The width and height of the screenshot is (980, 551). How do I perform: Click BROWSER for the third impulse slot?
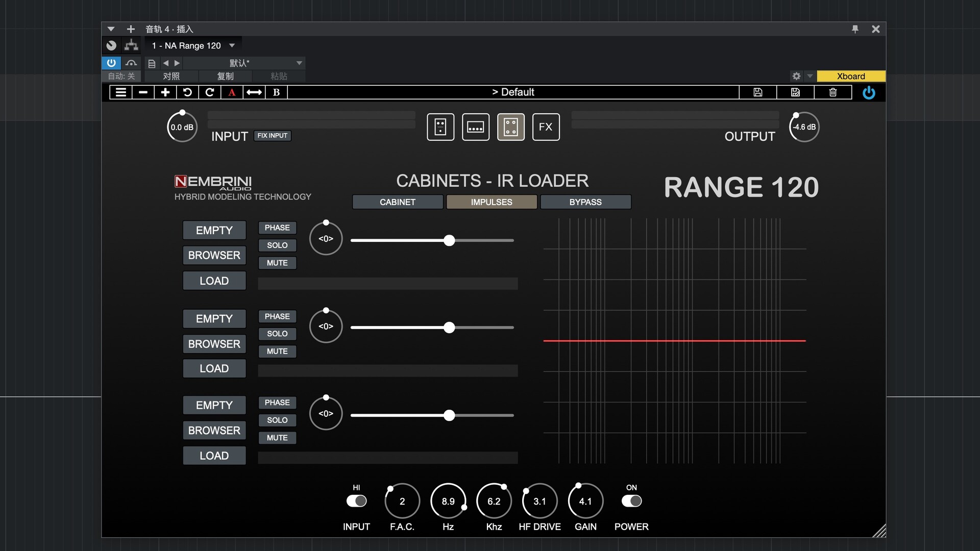214,431
